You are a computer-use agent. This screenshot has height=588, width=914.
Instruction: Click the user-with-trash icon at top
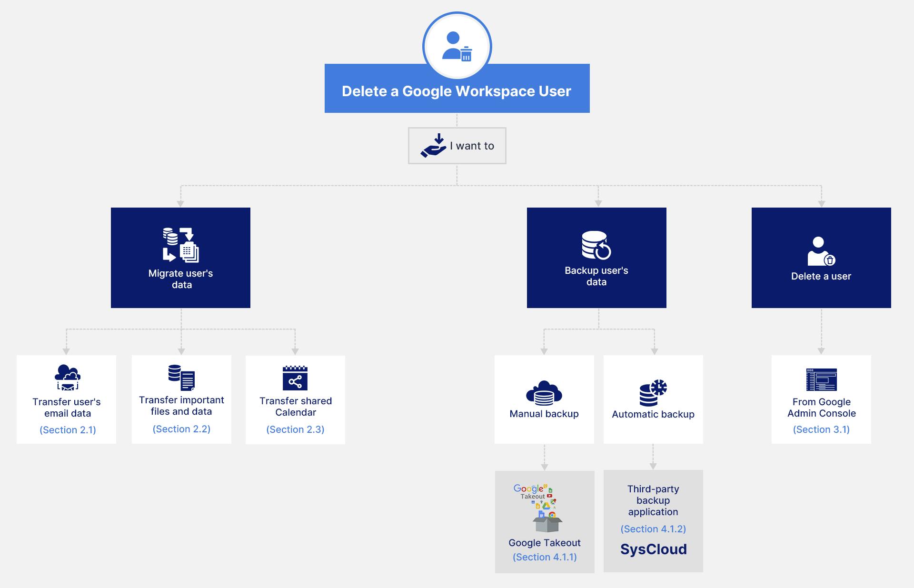(x=457, y=46)
